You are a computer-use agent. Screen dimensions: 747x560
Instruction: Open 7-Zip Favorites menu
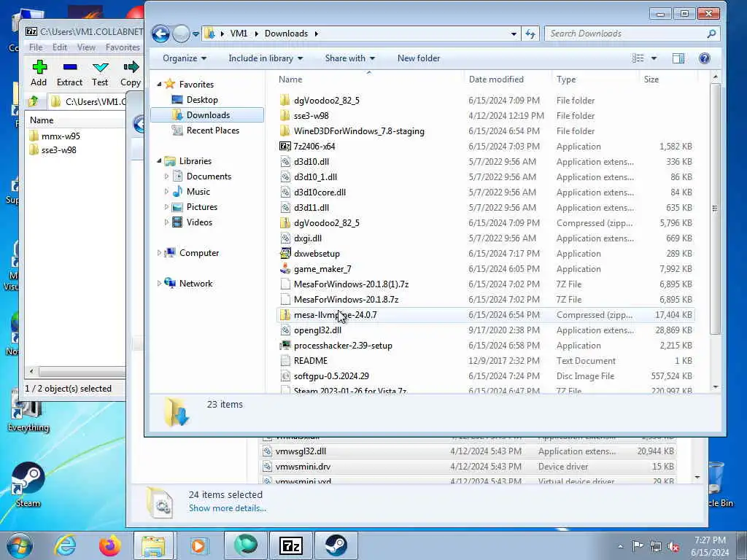(x=123, y=47)
